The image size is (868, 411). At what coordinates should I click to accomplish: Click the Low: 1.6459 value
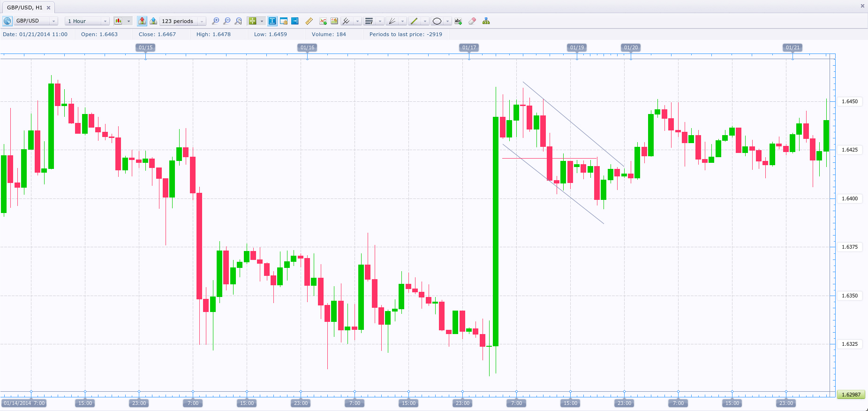(x=271, y=34)
